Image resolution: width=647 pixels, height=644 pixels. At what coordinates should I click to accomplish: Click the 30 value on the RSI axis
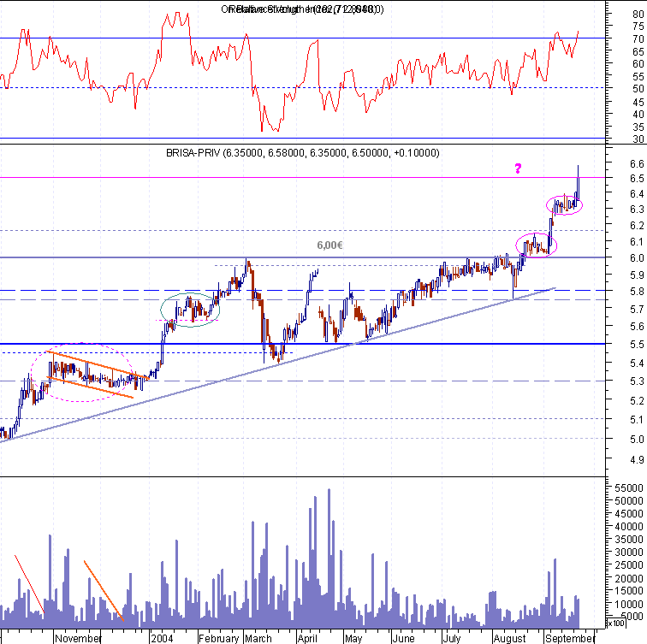[x=638, y=139]
